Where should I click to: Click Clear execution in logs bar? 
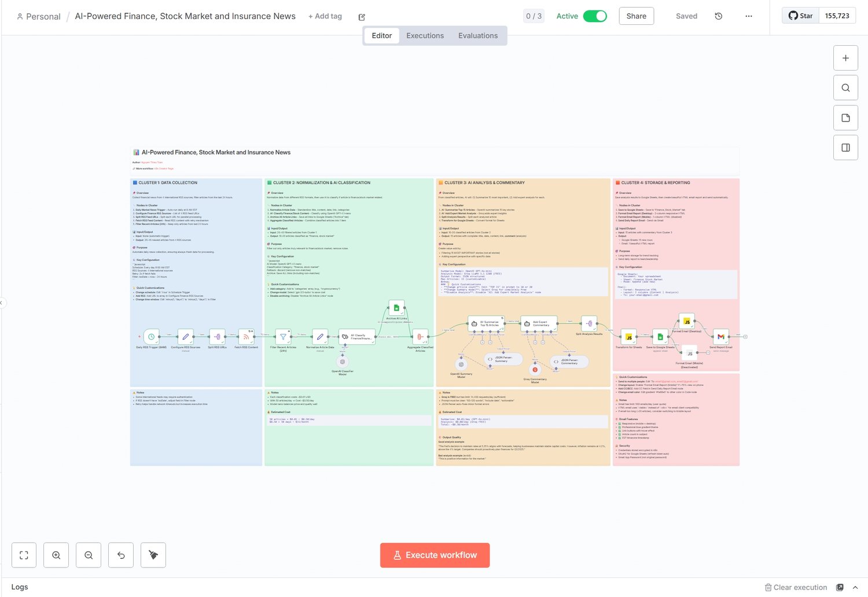coord(796,587)
